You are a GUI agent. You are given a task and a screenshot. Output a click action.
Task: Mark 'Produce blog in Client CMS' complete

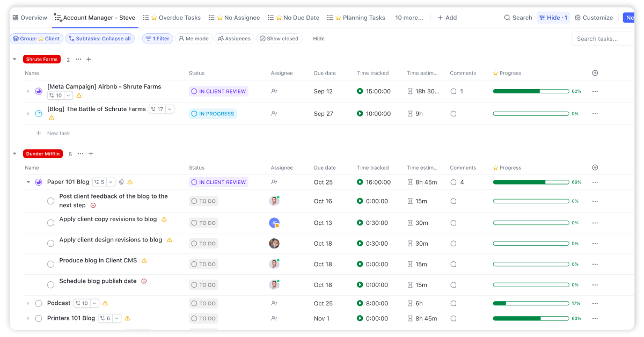click(x=50, y=264)
